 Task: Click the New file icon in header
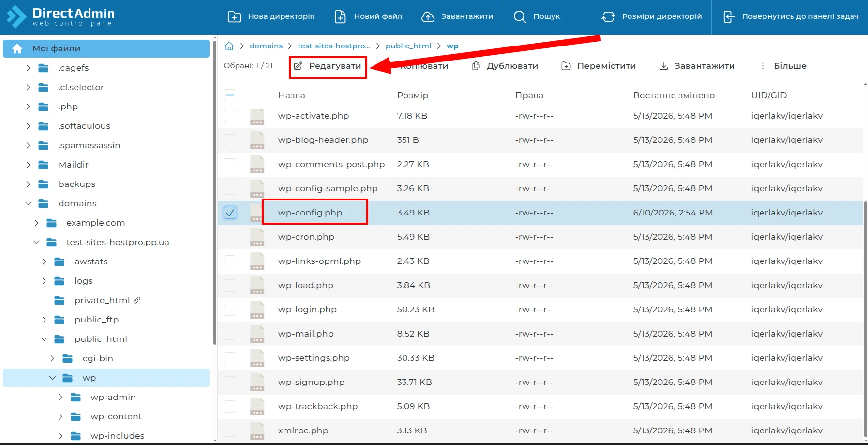[341, 17]
